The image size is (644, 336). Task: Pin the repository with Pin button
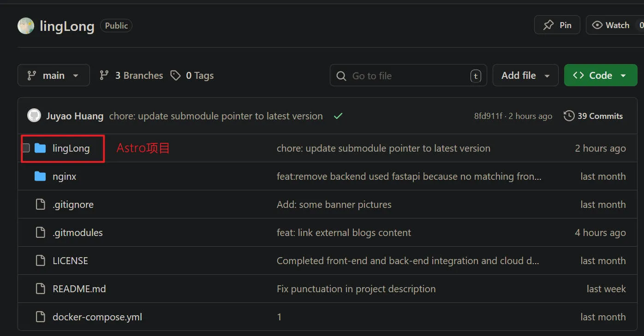557,25
